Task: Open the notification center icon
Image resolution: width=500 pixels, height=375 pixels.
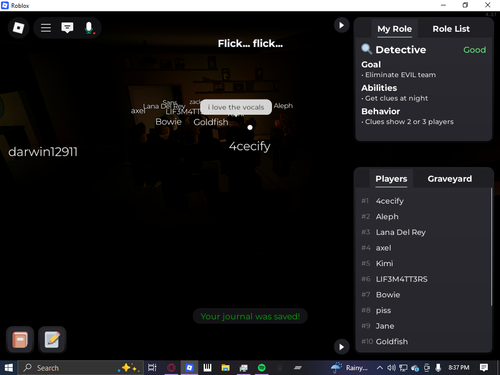Action: [484, 368]
